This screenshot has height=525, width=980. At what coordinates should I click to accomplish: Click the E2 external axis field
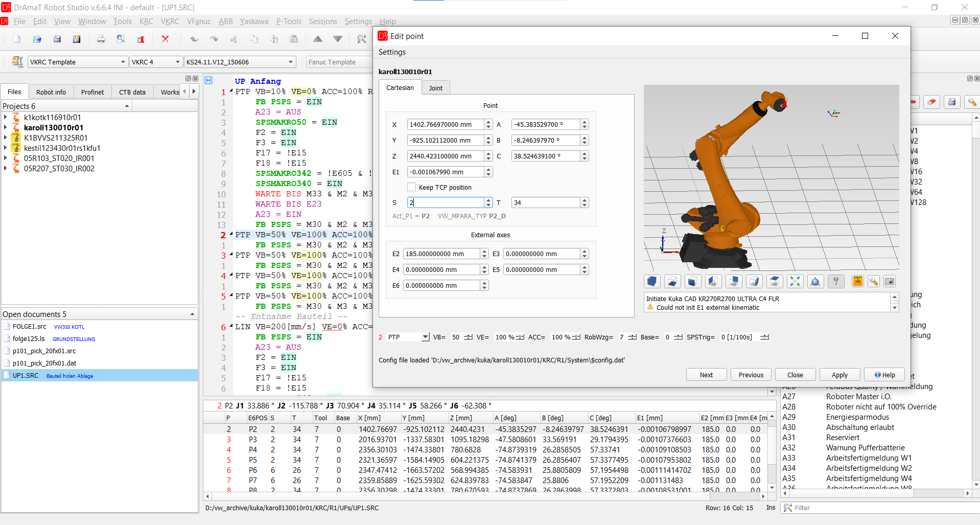pos(441,254)
